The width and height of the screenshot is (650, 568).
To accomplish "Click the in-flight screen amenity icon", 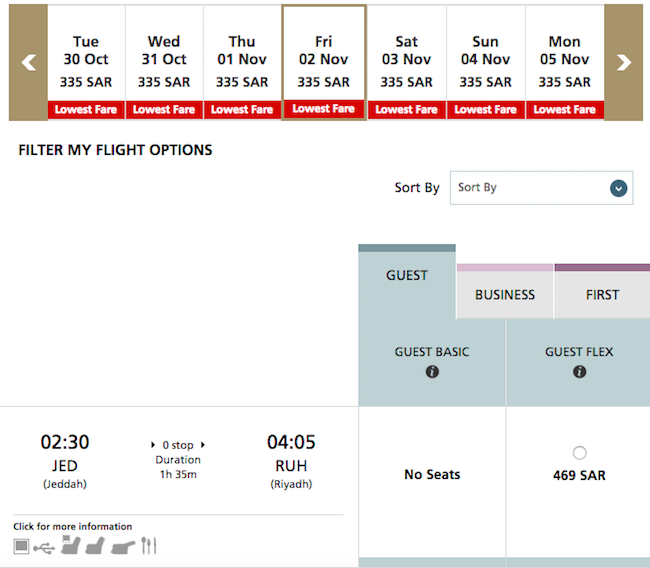I will pos(21,546).
